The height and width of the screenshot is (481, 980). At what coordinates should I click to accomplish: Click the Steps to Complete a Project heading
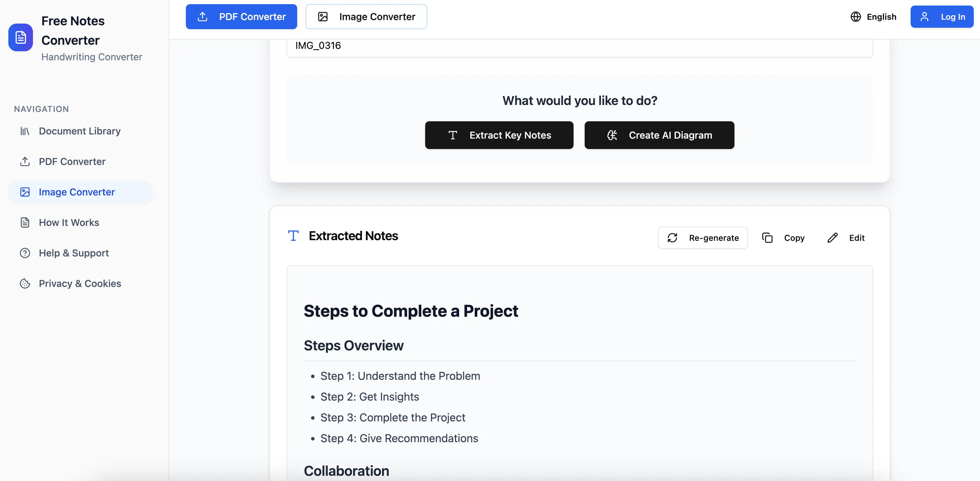click(x=411, y=311)
